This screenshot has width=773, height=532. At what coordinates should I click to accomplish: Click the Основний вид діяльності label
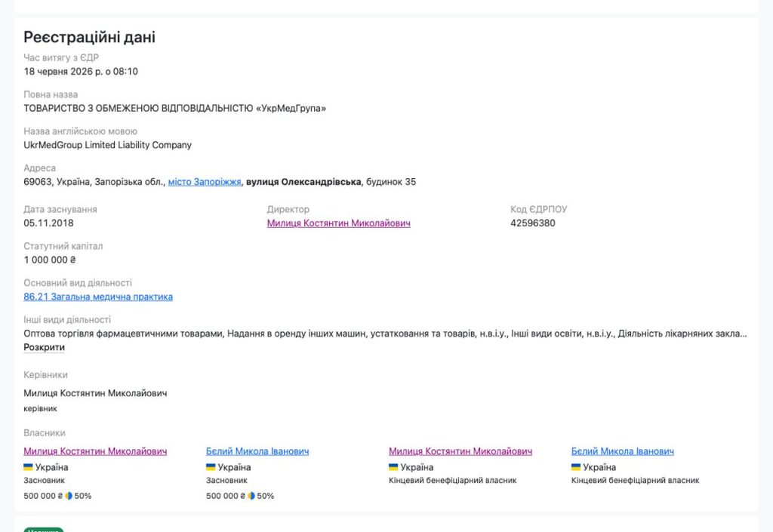click(x=78, y=283)
